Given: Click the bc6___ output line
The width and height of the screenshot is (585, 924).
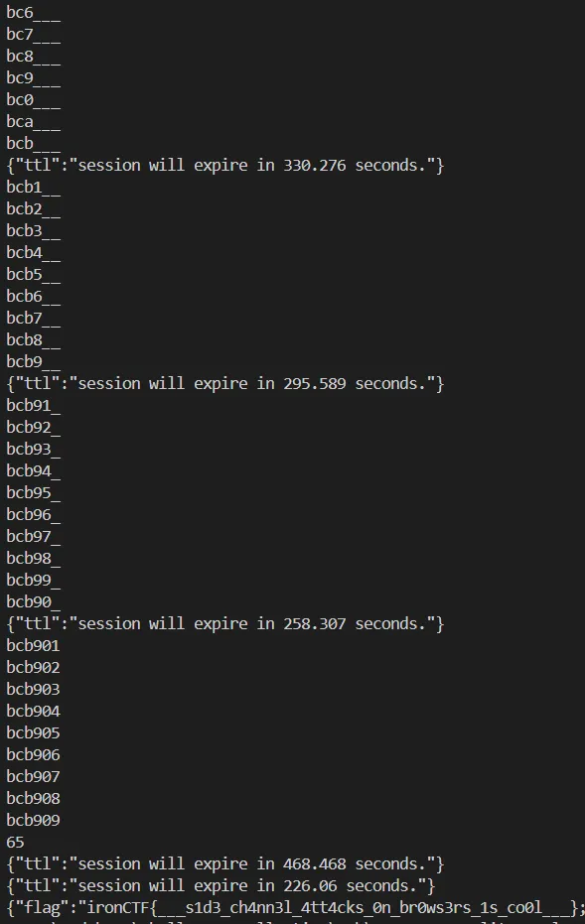Looking at the screenshot, I should click(33, 13).
